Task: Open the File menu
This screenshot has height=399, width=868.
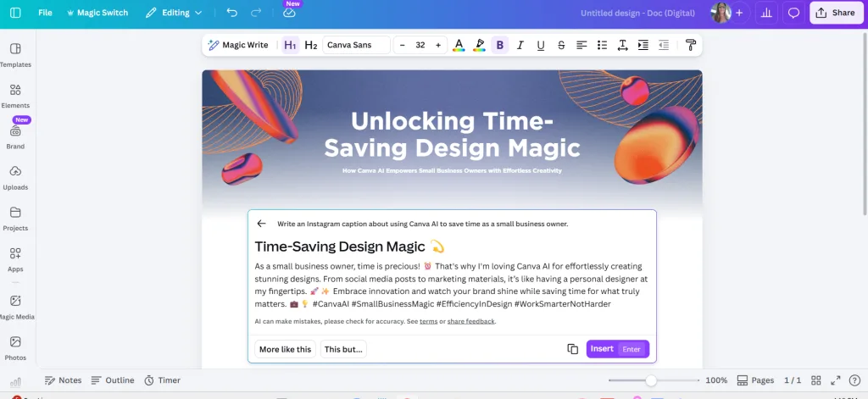Action: 45,13
